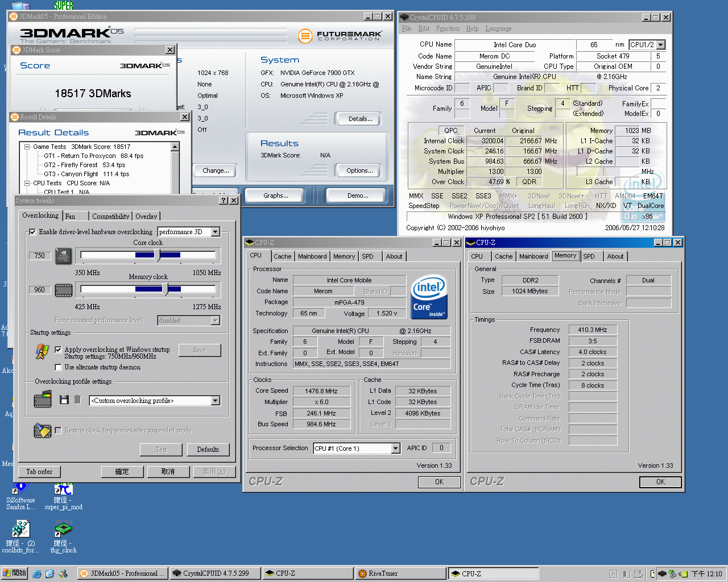Click third quick launch icon in taskbar
The height and width of the screenshot is (582, 728).
tap(63, 574)
